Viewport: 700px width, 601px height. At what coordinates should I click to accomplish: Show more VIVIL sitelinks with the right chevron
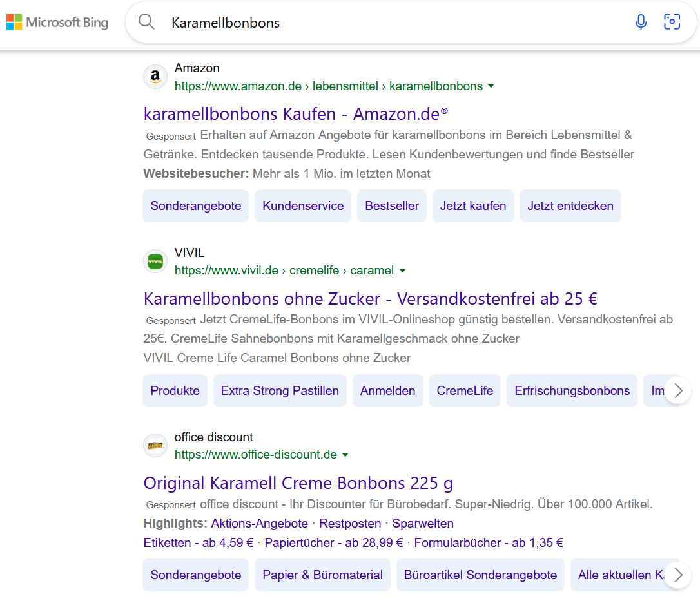678,391
